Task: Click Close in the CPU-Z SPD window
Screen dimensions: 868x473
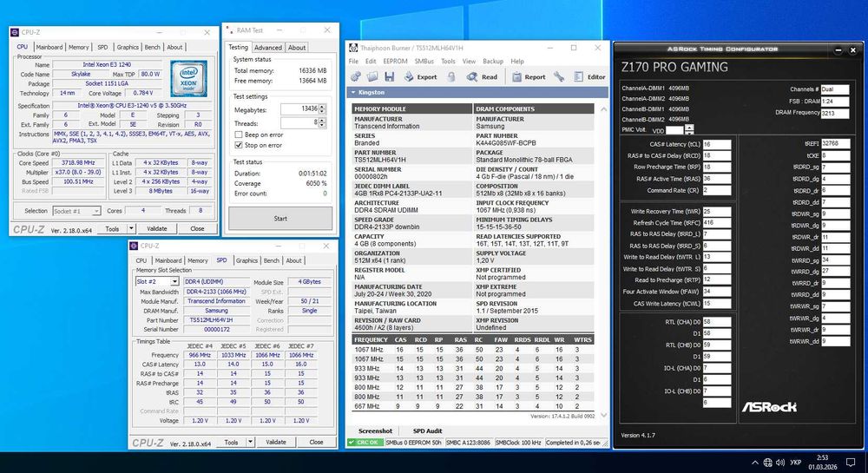Action: [x=316, y=442]
